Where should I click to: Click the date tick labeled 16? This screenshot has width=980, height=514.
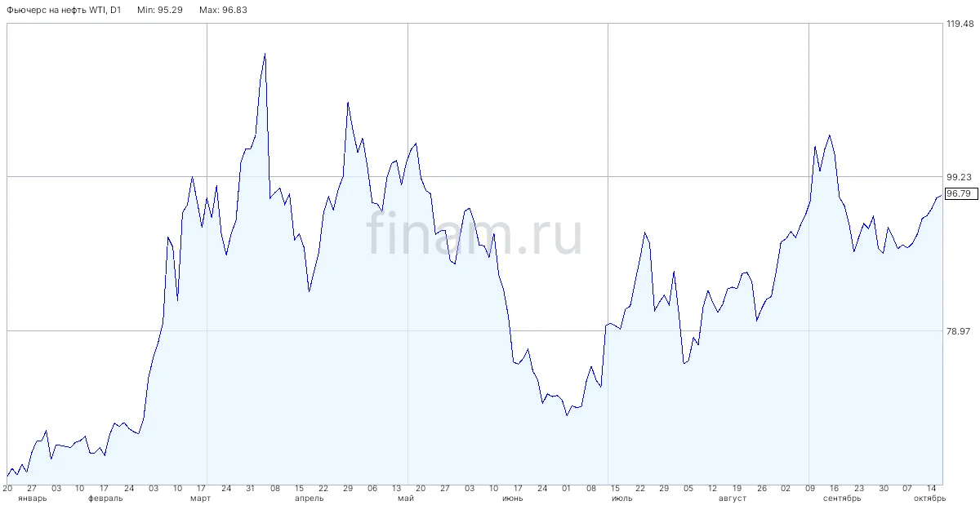tap(835, 488)
